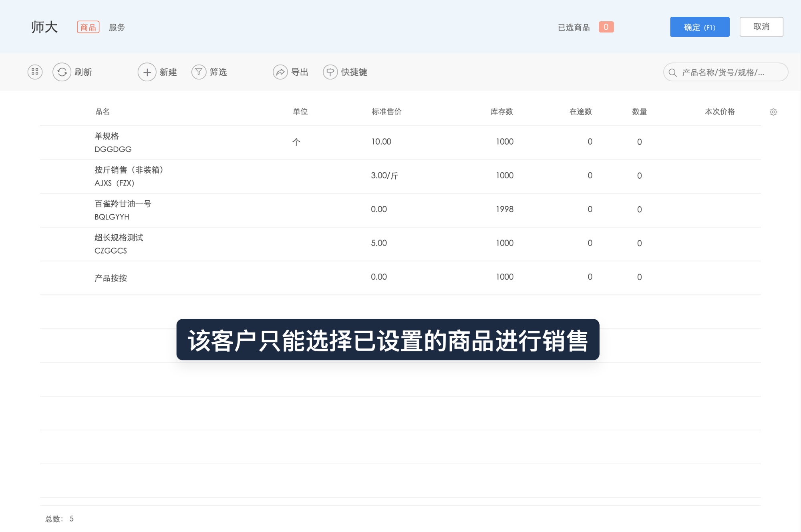Confirm selection with the 确定 button

click(700, 27)
